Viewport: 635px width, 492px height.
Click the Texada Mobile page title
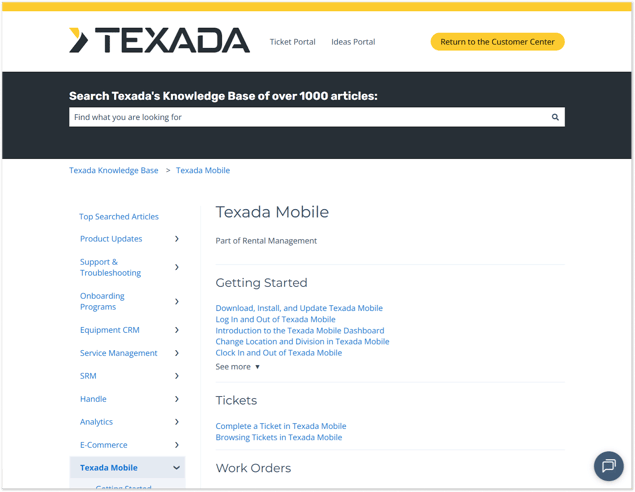pos(272,212)
